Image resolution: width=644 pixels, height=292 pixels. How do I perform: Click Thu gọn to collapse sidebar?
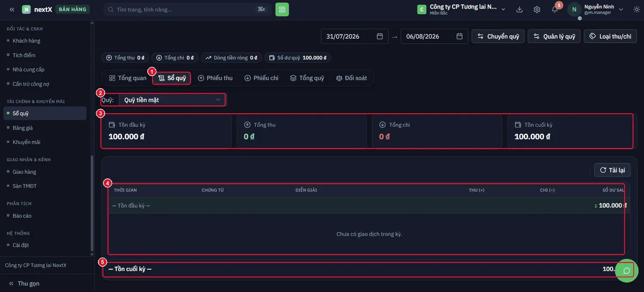point(24,283)
